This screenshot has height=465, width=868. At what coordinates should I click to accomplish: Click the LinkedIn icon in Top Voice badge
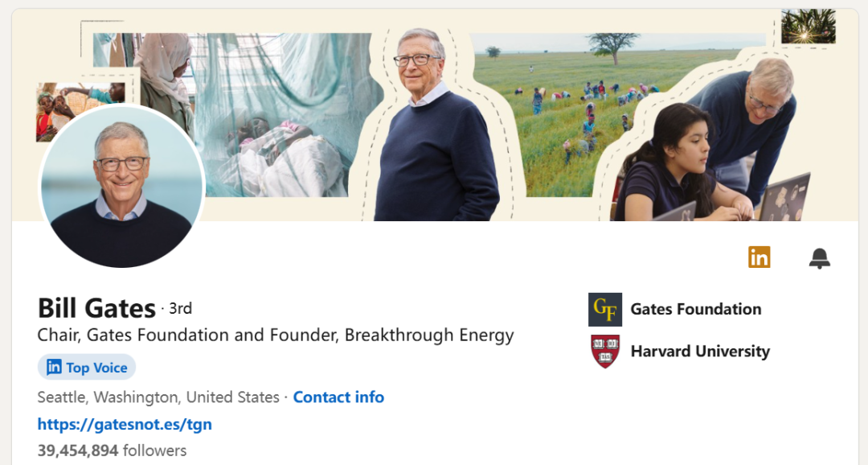click(x=54, y=368)
